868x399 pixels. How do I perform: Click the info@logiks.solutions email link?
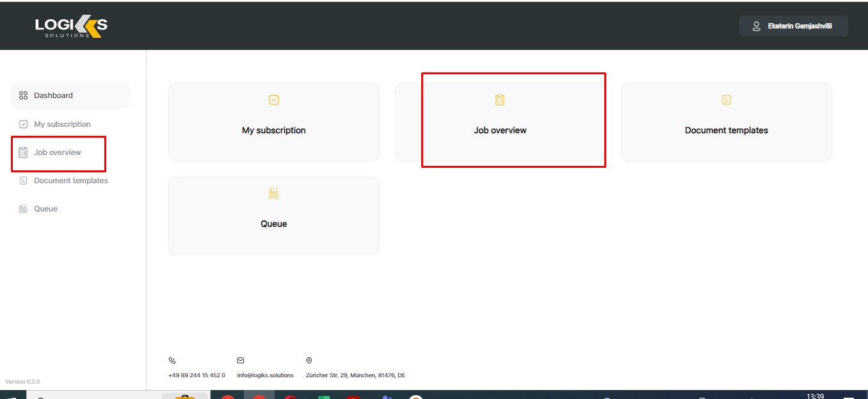point(265,375)
